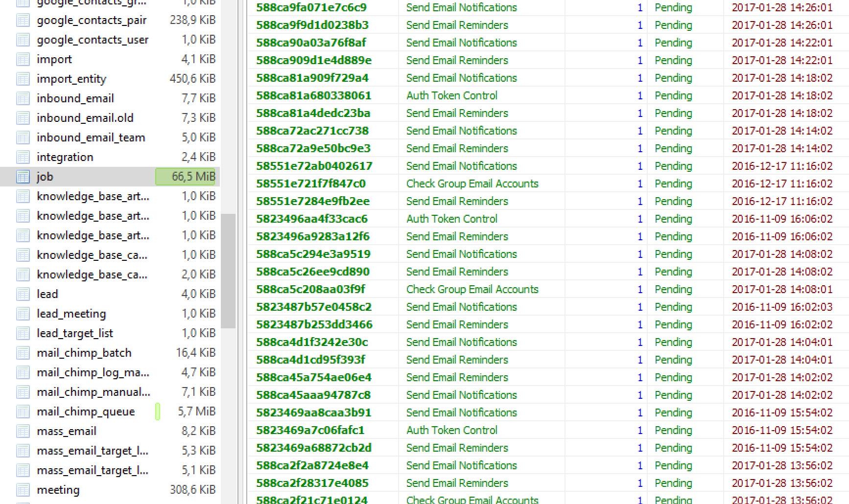Click the green size indicator beside mail_chimp_queue
The image size is (849, 504).
[158, 411]
